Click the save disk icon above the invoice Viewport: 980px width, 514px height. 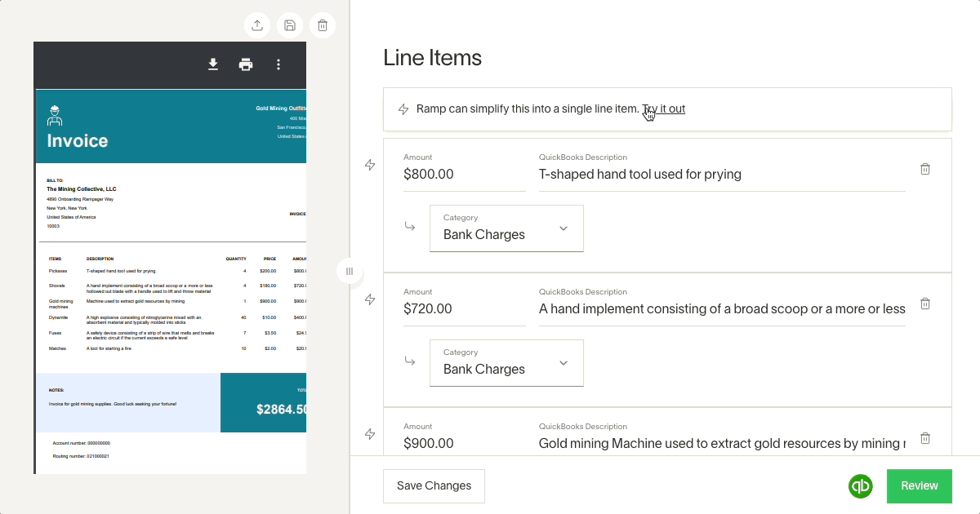(290, 25)
